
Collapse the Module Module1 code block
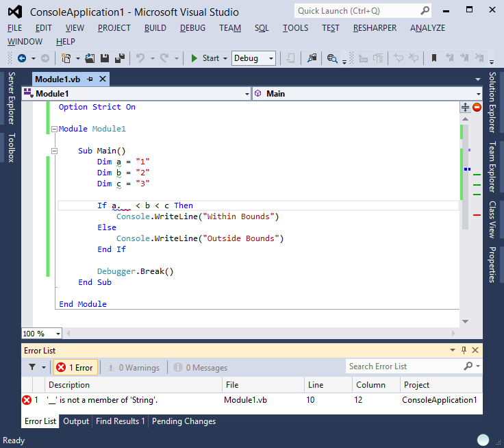[x=54, y=129]
